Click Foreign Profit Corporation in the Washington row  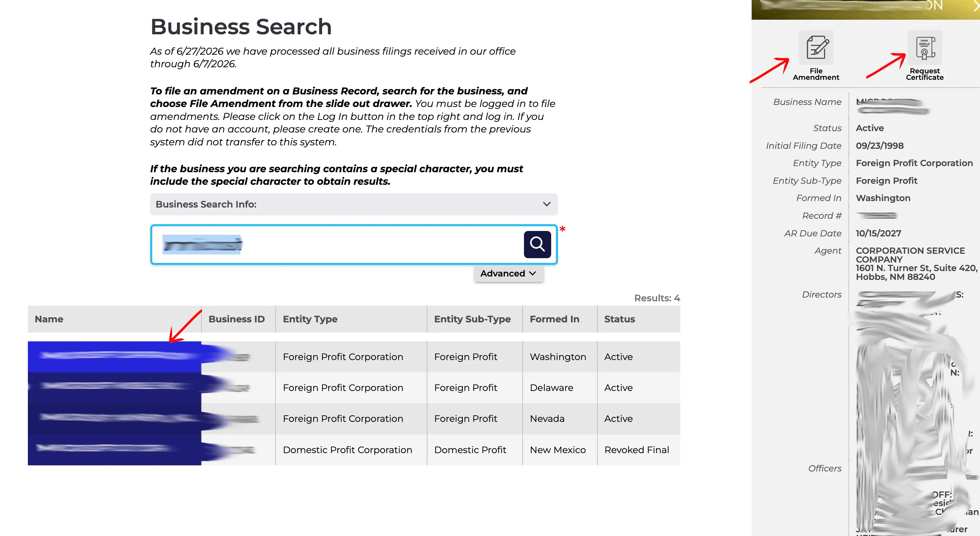point(351,357)
